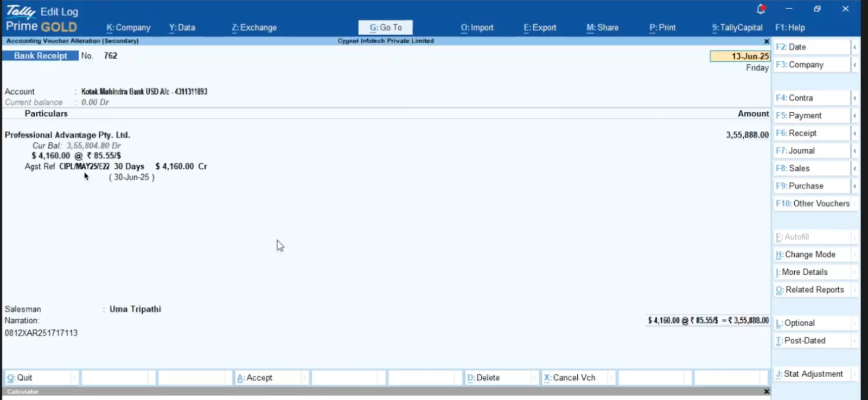This screenshot has height=400, width=868.
Task: Switch to F6: Receipt voucher
Action: point(812,134)
